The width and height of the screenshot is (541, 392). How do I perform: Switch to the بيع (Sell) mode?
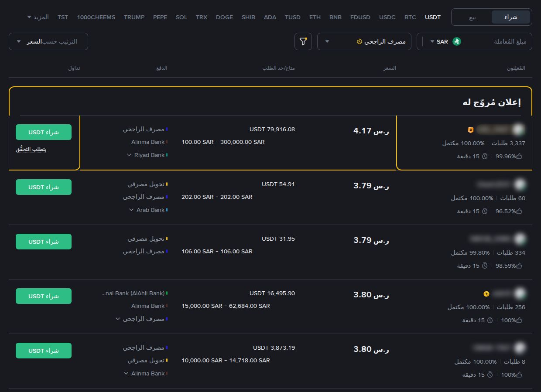(473, 17)
